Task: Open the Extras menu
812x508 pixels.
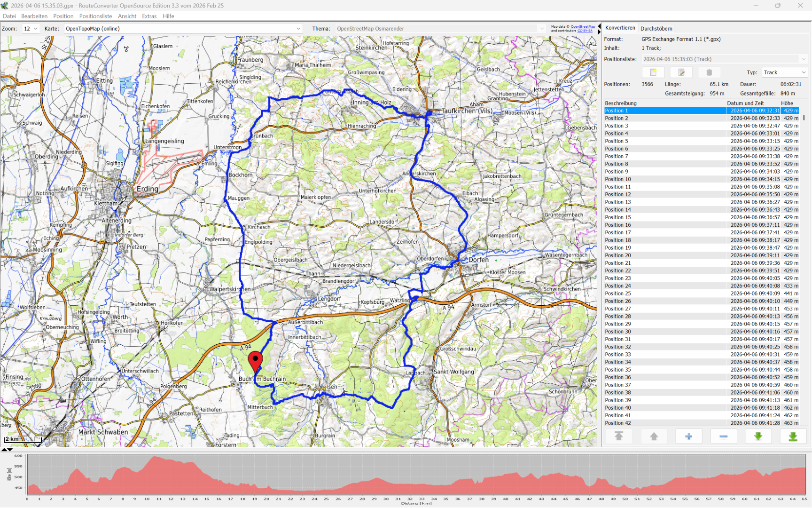Action: [x=149, y=16]
